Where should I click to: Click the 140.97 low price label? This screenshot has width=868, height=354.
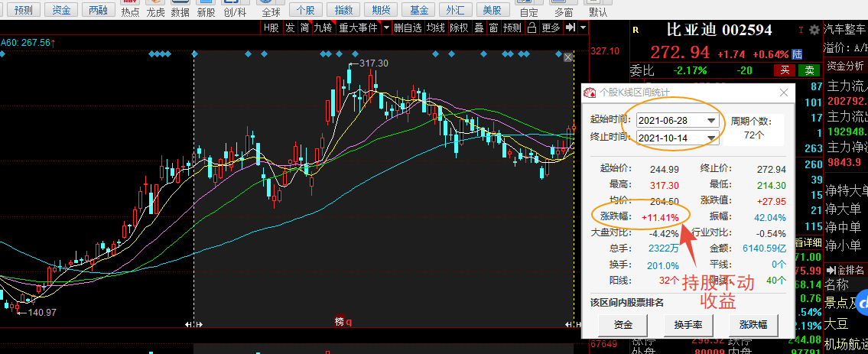tap(41, 313)
